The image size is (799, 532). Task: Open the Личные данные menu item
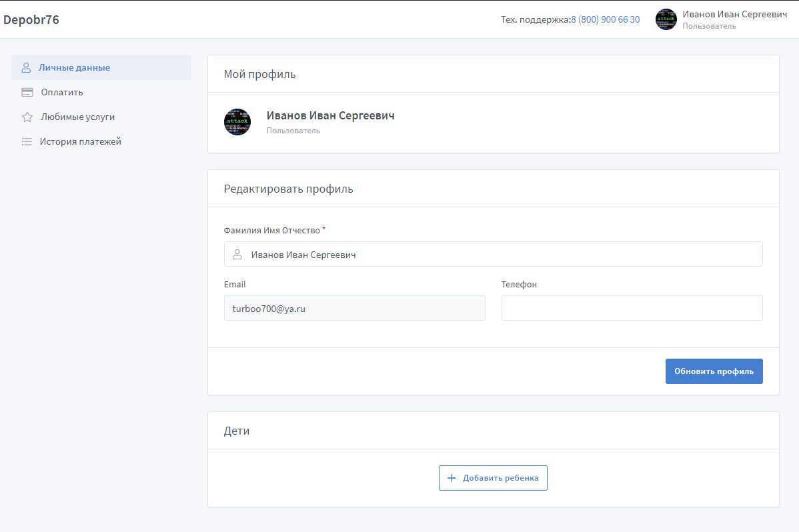[74, 67]
